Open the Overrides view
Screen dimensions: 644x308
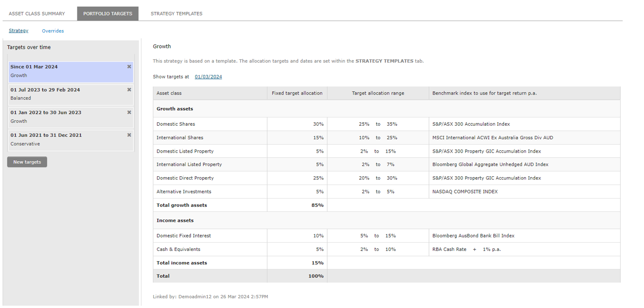pyautogui.click(x=52, y=31)
